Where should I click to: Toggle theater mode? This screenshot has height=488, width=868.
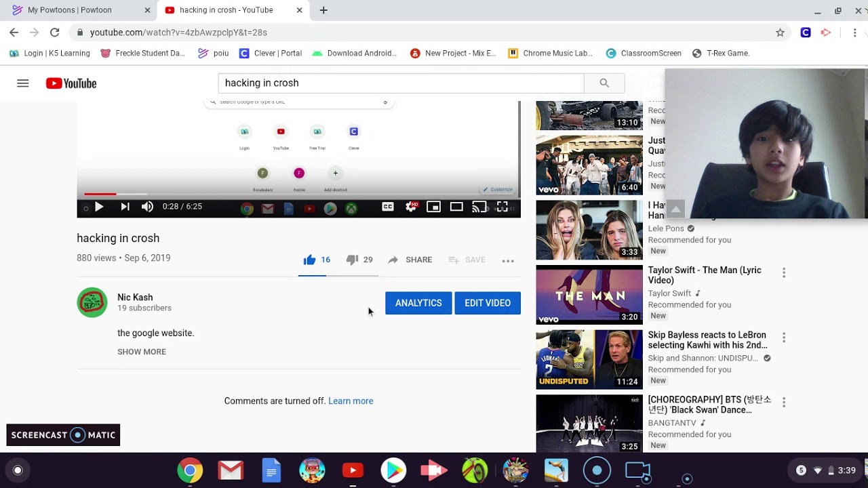(456, 207)
